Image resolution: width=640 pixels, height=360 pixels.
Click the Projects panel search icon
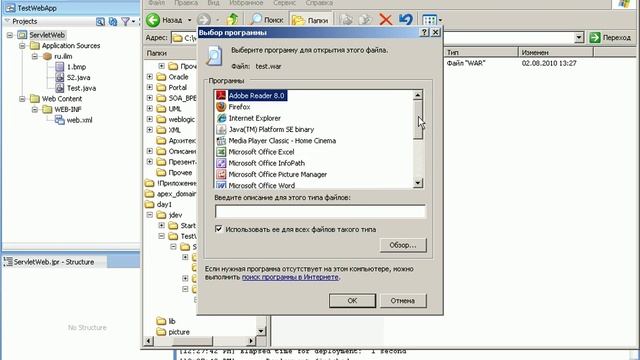click(100, 21)
